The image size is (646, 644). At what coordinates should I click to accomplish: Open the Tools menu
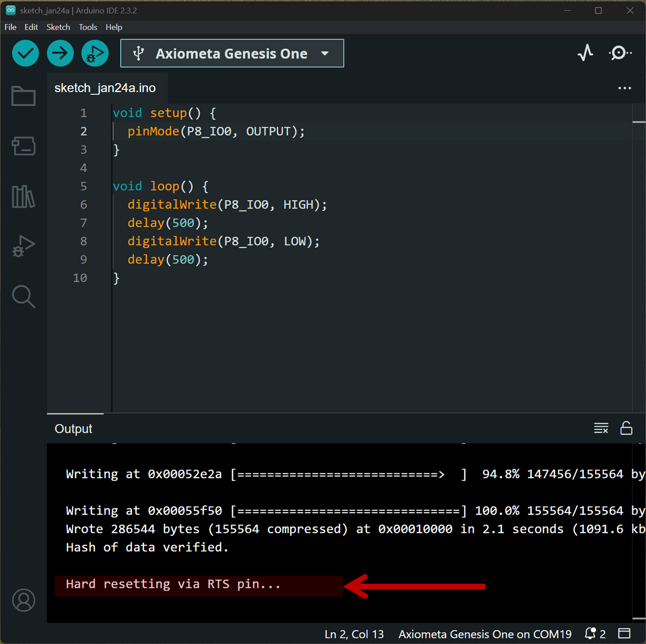88,27
